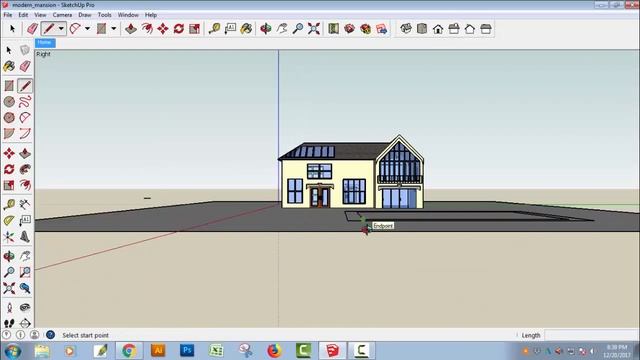
Task: Click the sign-in user status icon
Action: point(35,335)
